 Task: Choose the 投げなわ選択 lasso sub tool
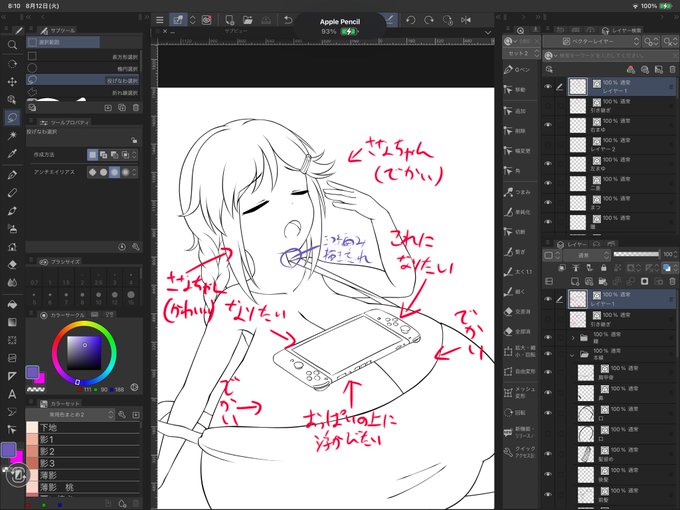click(x=83, y=80)
